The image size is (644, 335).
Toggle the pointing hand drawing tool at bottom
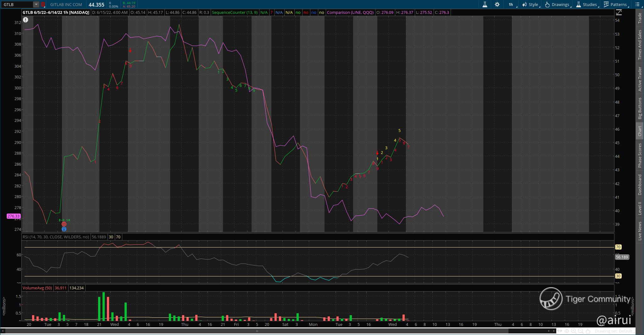coord(588,331)
